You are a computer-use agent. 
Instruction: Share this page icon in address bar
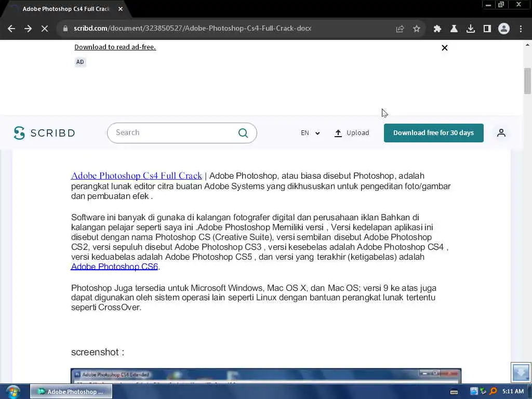click(x=400, y=29)
